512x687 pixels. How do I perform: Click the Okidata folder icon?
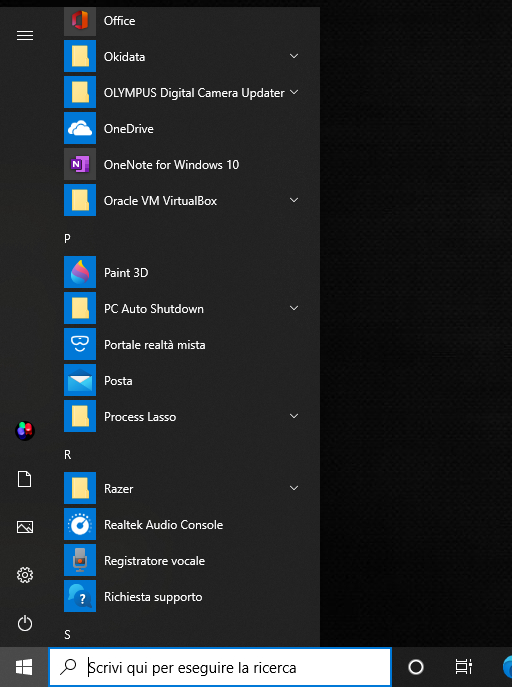(x=80, y=56)
